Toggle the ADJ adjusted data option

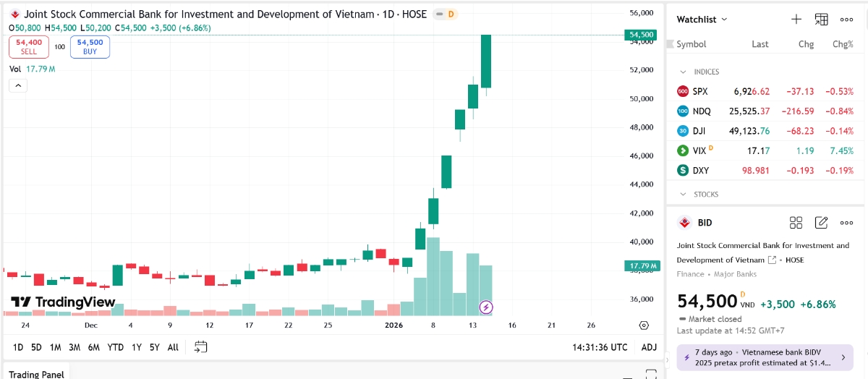(x=649, y=347)
